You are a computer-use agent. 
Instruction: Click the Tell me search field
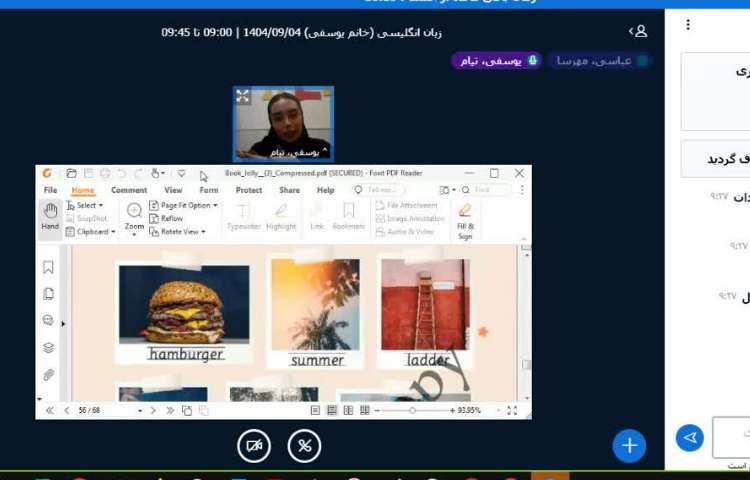(x=379, y=190)
